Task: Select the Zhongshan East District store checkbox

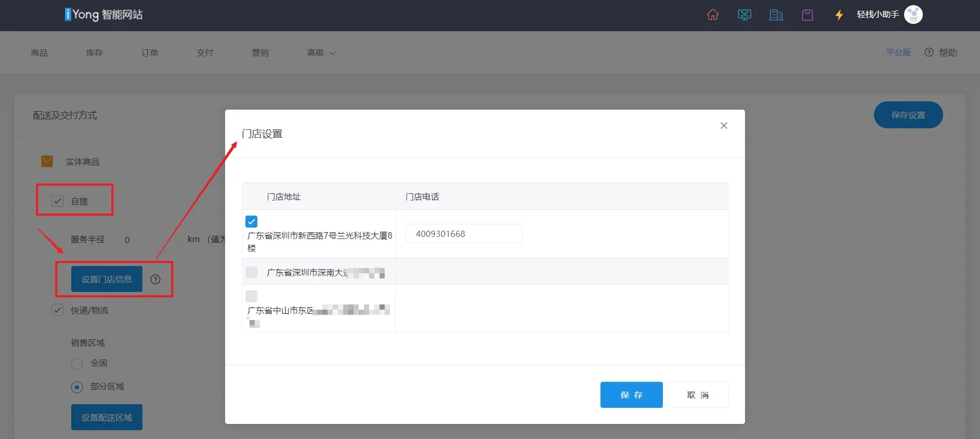Action: click(x=251, y=296)
